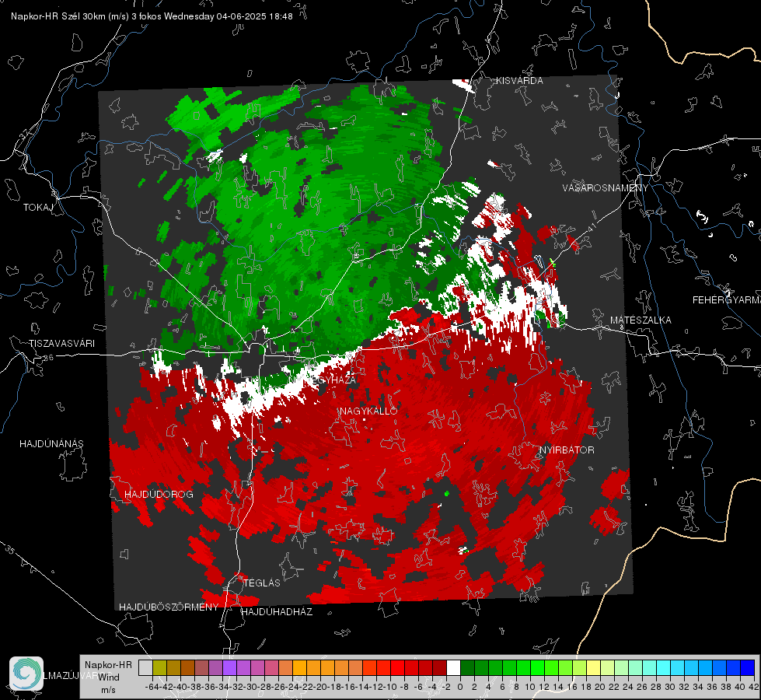Click the road number 35 marker at lower left

pos(9,549)
